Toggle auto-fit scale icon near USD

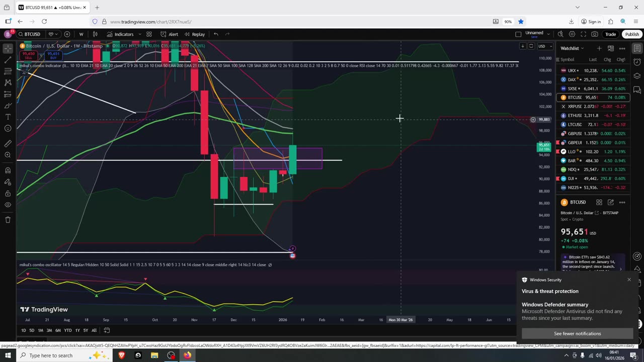point(531,46)
